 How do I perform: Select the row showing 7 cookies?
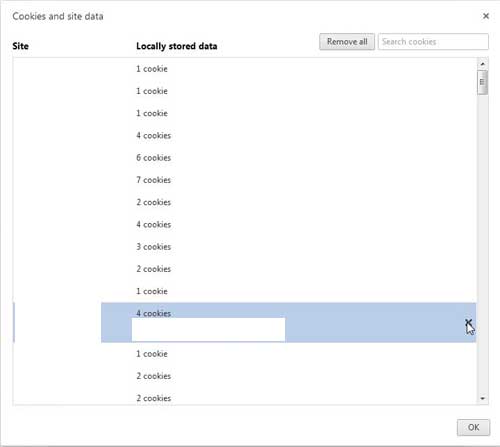coord(245,180)
